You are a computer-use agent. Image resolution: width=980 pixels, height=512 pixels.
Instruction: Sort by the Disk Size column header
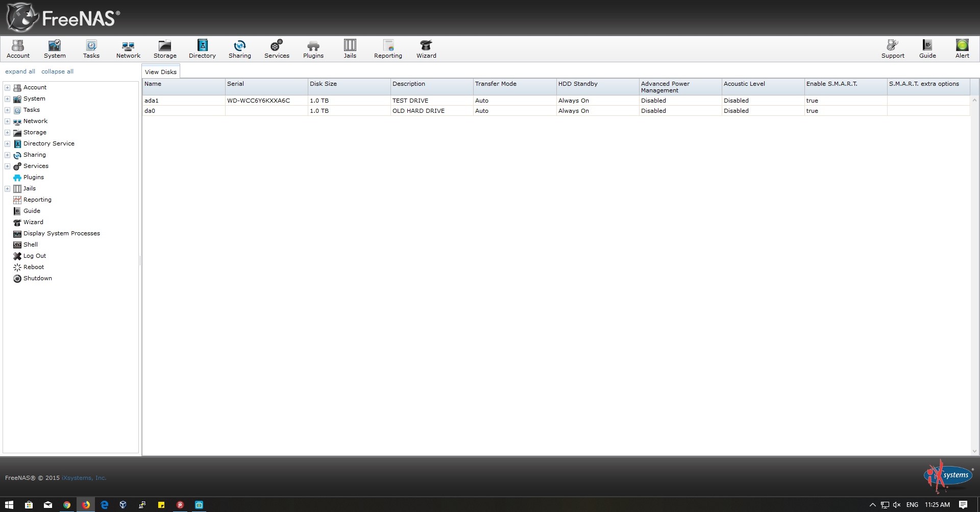[349, 87]
